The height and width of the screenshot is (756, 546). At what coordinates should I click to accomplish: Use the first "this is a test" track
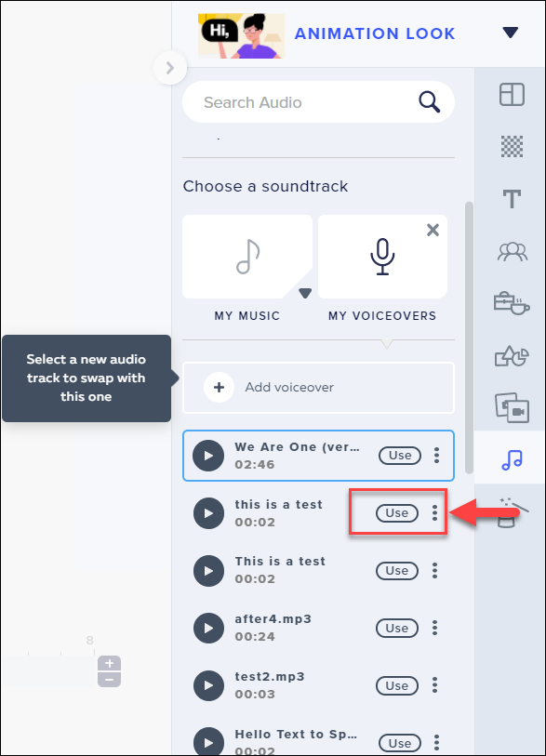(397, 513)
